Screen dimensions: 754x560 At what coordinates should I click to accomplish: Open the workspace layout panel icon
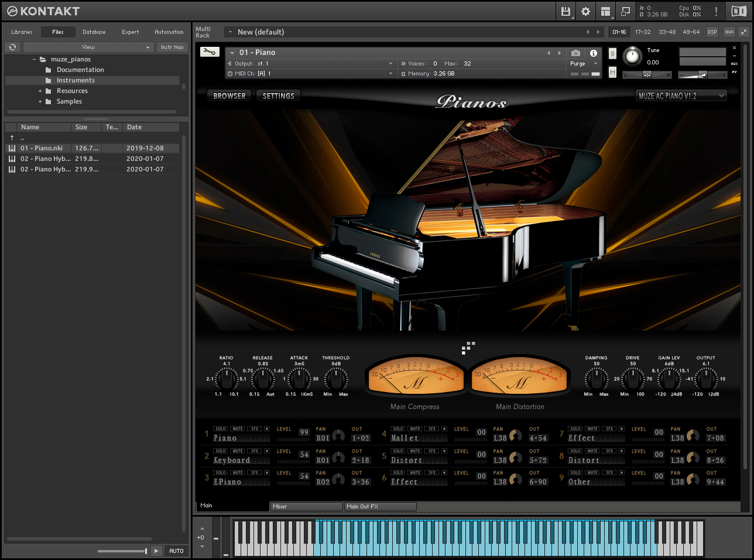pyautogui.click(x=605, y=11)
